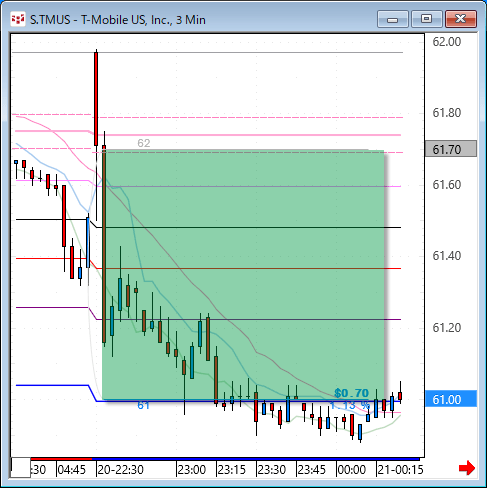Image resolution: width=487 pixels, height=488 pixels.
Task: Click the 61.60 price scale label
Action: 447,185
